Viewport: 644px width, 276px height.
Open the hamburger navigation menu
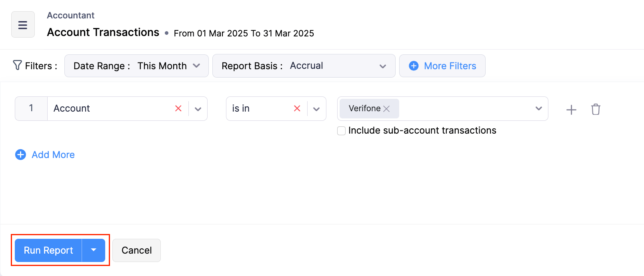[x=23, y=25]
